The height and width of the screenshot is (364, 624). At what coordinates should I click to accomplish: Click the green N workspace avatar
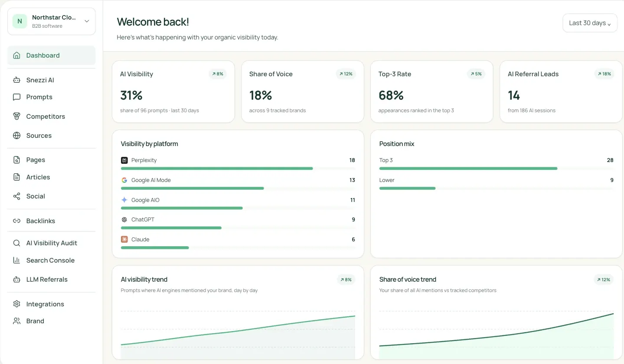click(20, 21)
